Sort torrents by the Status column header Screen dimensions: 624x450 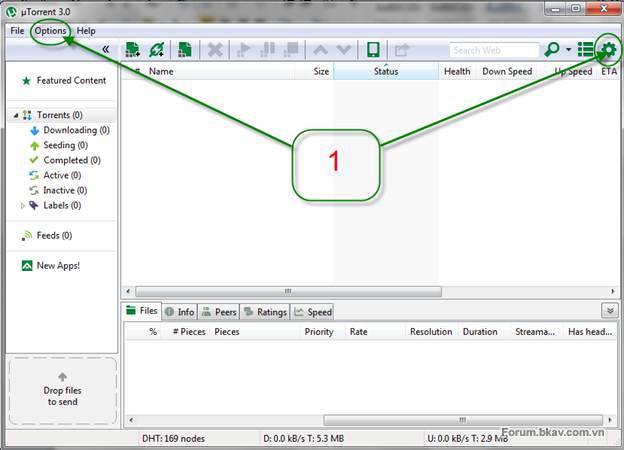[x=386, y=72]
